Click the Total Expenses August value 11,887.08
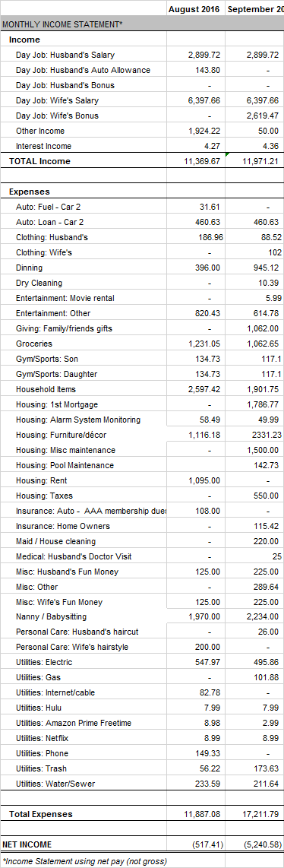Viewport: 284px width, 868px height. click(196, 814)
